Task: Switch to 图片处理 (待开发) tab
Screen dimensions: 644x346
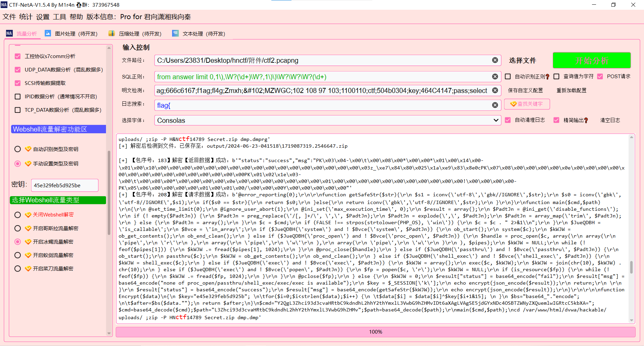Action: pos(71,34)
